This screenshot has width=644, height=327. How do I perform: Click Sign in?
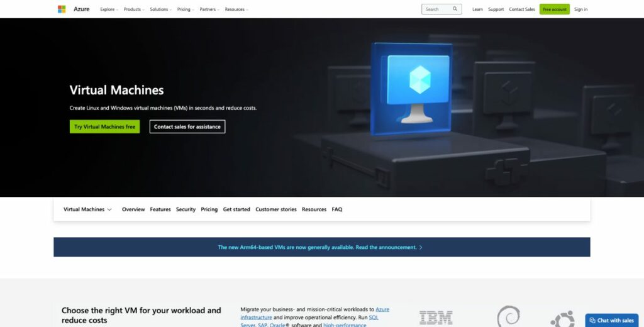click(580, 9)
